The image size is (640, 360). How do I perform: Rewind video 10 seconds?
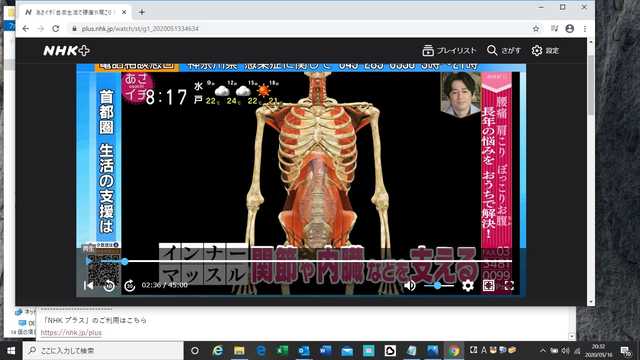tap(109, 285)
